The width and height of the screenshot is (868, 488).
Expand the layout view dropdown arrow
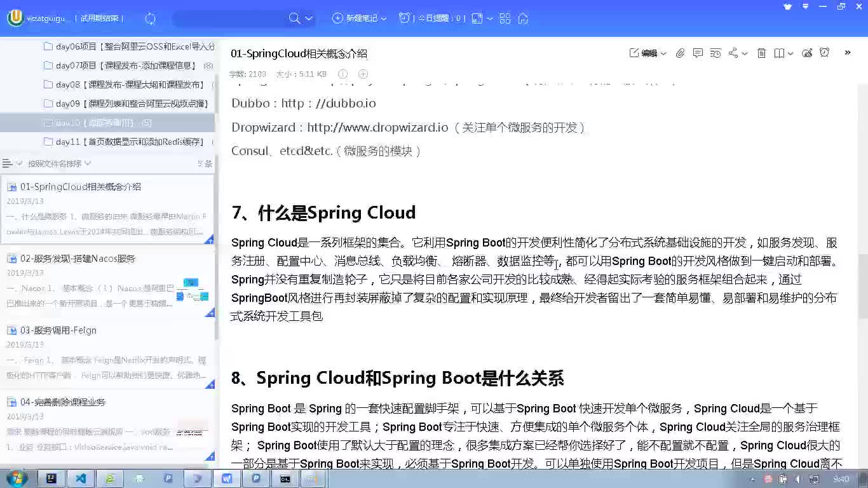pos(490,18)
